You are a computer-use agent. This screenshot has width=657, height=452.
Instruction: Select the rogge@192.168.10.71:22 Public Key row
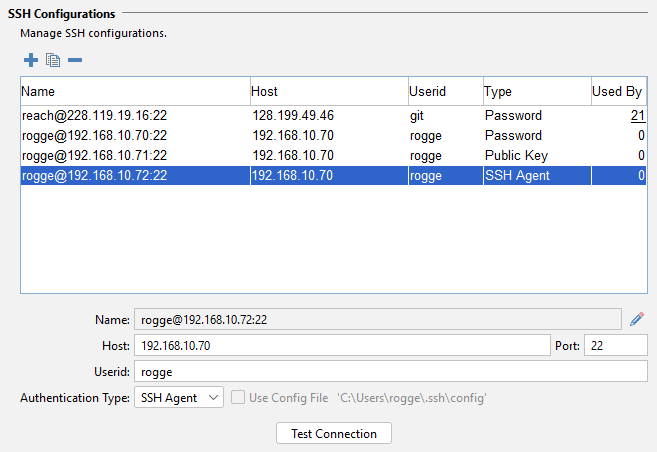134,156
